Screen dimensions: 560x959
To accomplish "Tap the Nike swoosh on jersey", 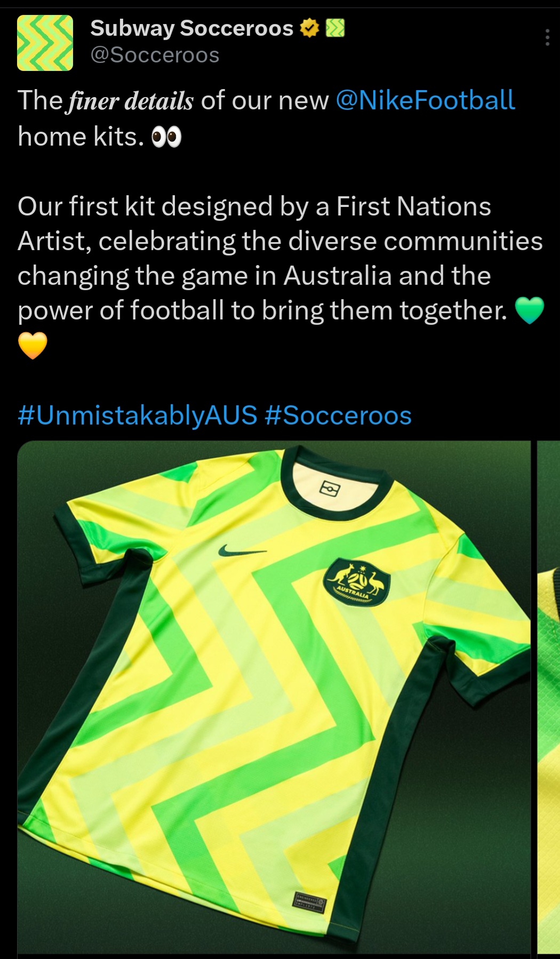I will (242, 550).
